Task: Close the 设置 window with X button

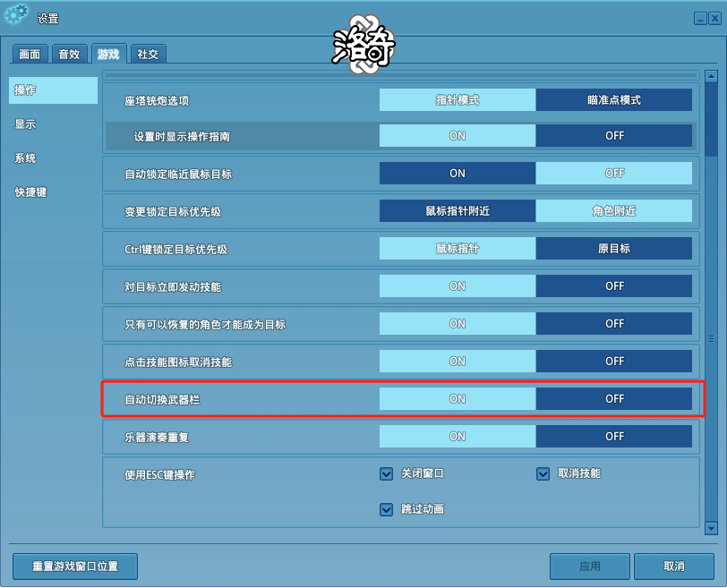Action: point(713,18)
